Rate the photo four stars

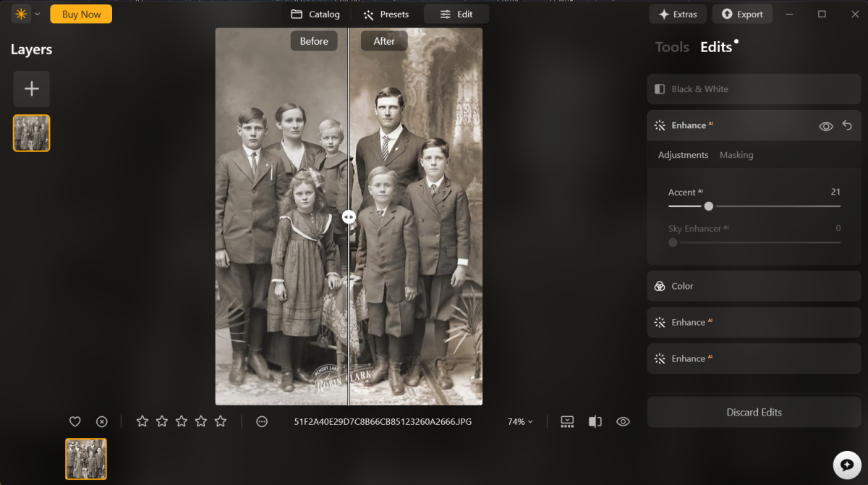click(x=201, y=421)
